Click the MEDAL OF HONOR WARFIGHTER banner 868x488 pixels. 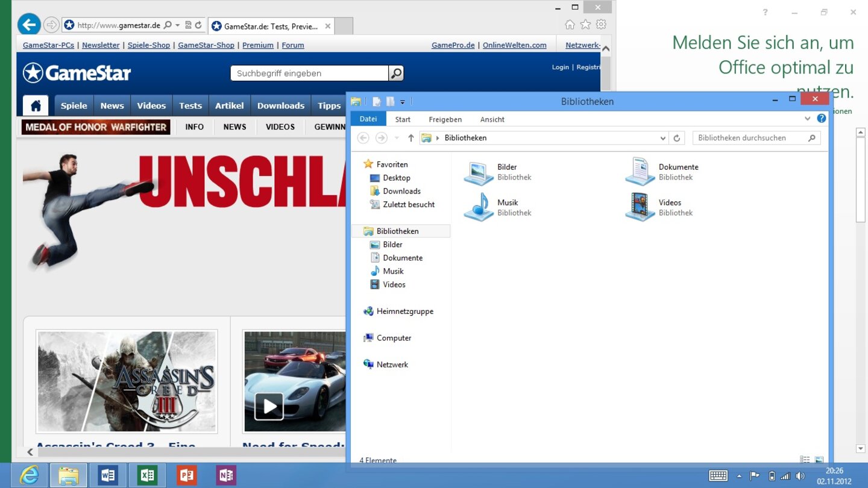pos(96,127)
